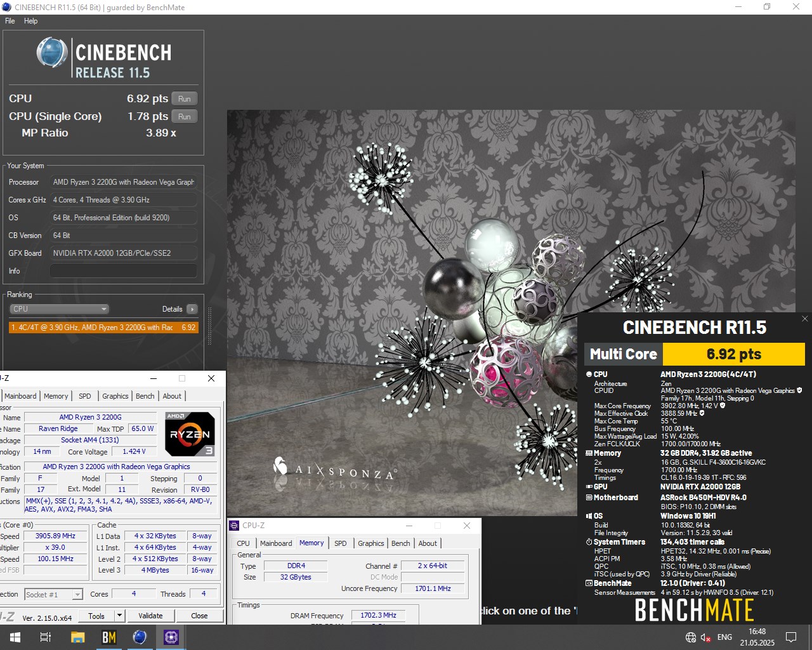The width and height of the screenshot is (812, 650).
Task: Switch to About tab in left CPU-Z window
Action: click(x=172, y=396)
